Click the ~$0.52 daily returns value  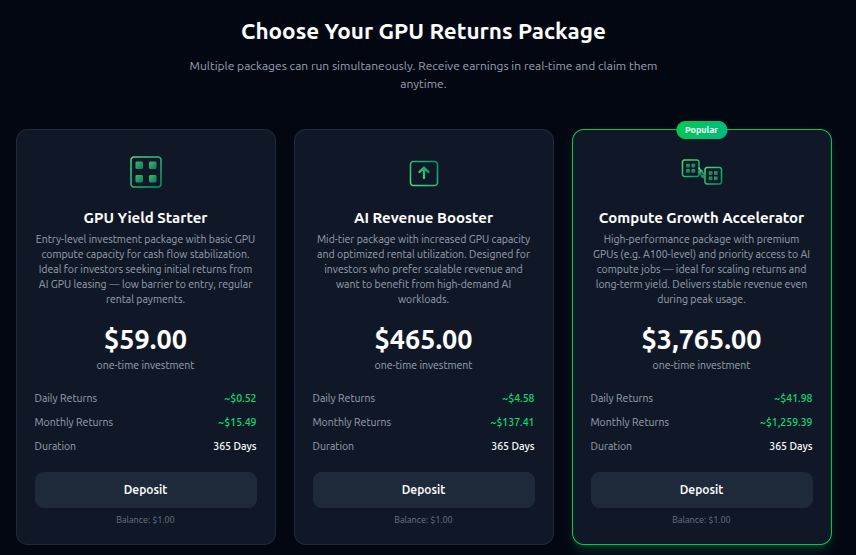[x=240, y=398]
